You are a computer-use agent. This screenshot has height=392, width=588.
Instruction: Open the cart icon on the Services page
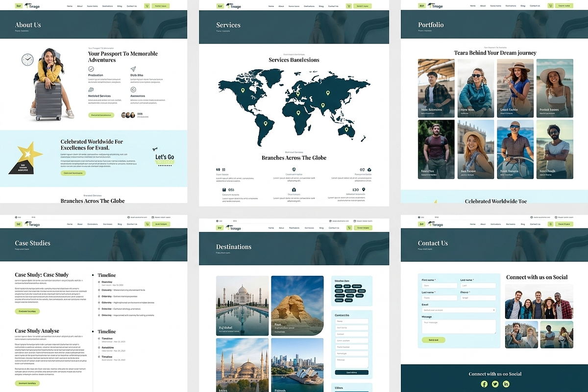[x=349, y=6]
